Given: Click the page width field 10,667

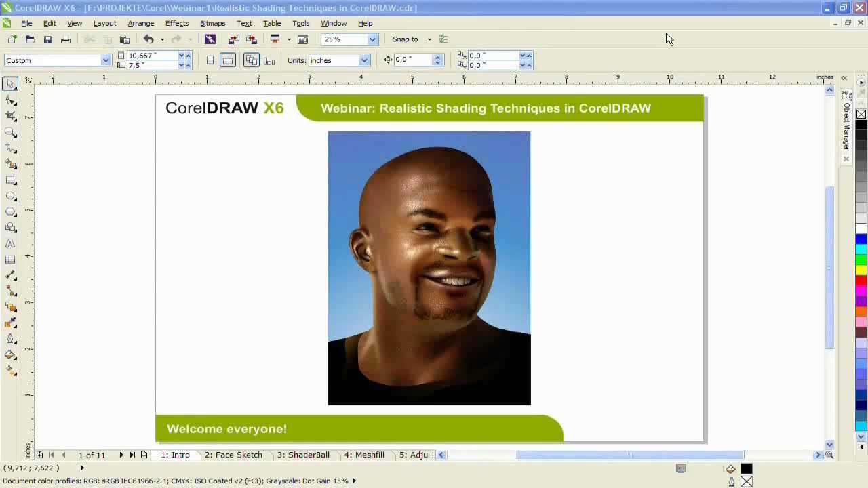Looking at the screenshot, I should (x=152, y=55).
